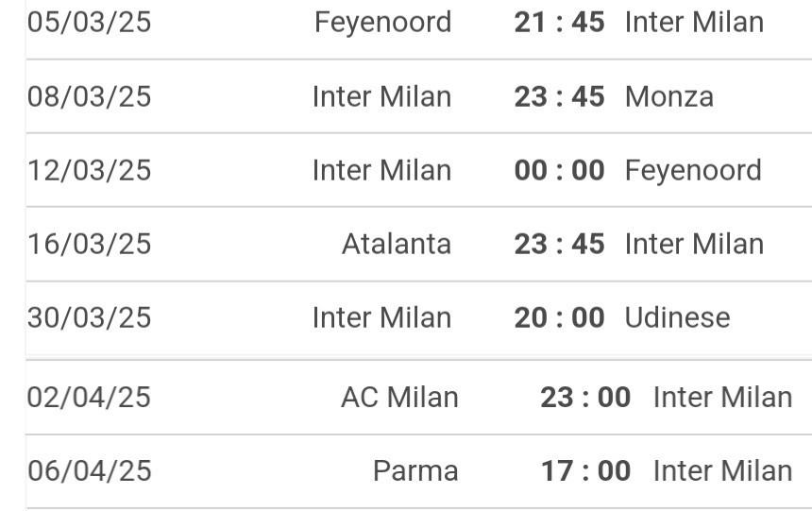Open Monza team link
The height and width of the screenshot is (511, 812).
[668, 96]
